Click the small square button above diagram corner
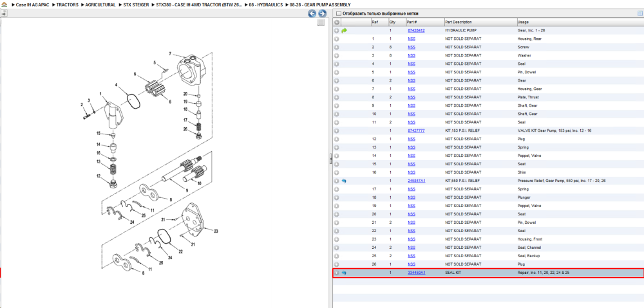Screen dimensions: 644x308 point(321,23)
